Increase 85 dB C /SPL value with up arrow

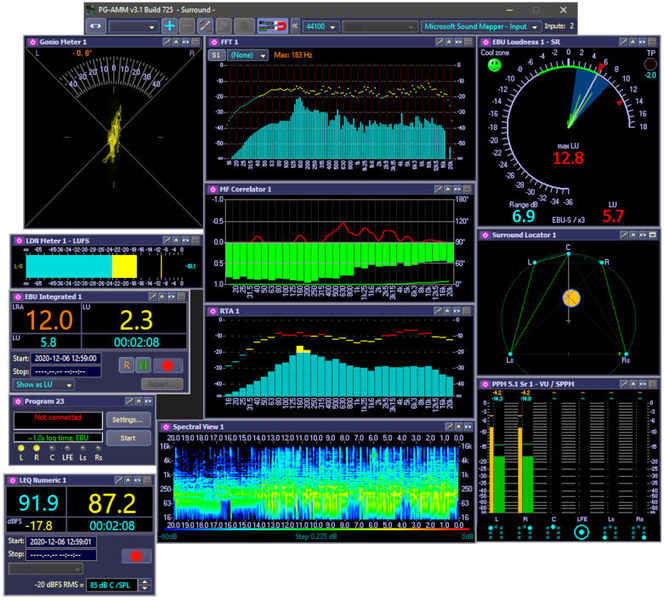145,582
